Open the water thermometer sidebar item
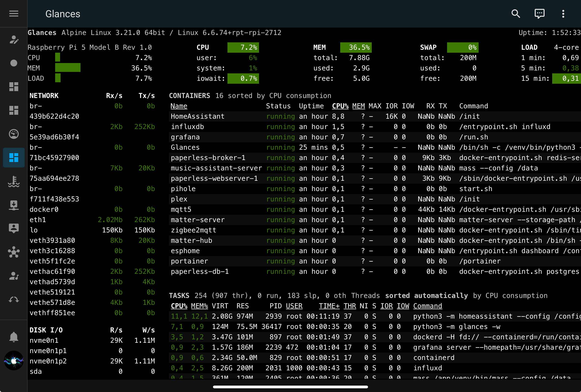This screenshot has width=581, height=392. click(x=14, y=181)
